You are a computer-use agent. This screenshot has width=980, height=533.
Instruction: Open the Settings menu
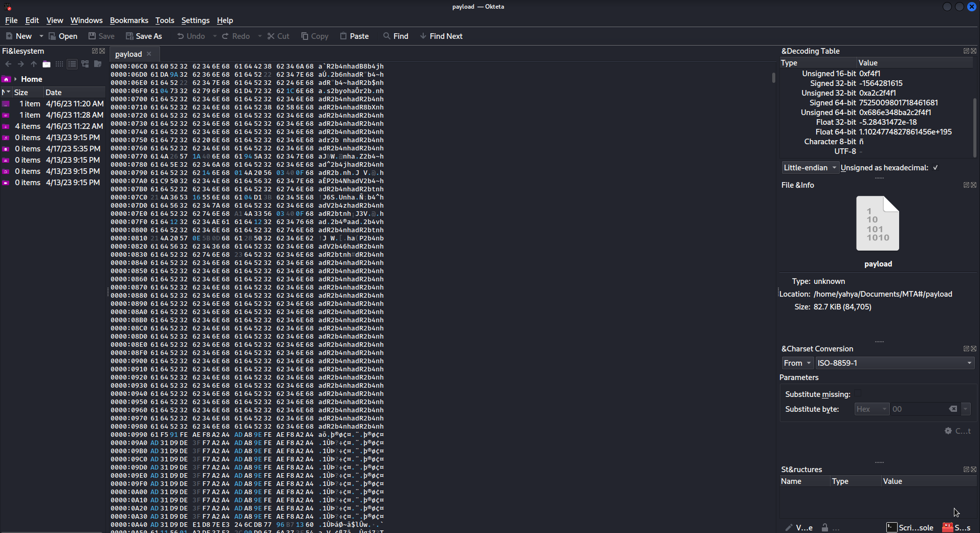(x=195, y=20)
